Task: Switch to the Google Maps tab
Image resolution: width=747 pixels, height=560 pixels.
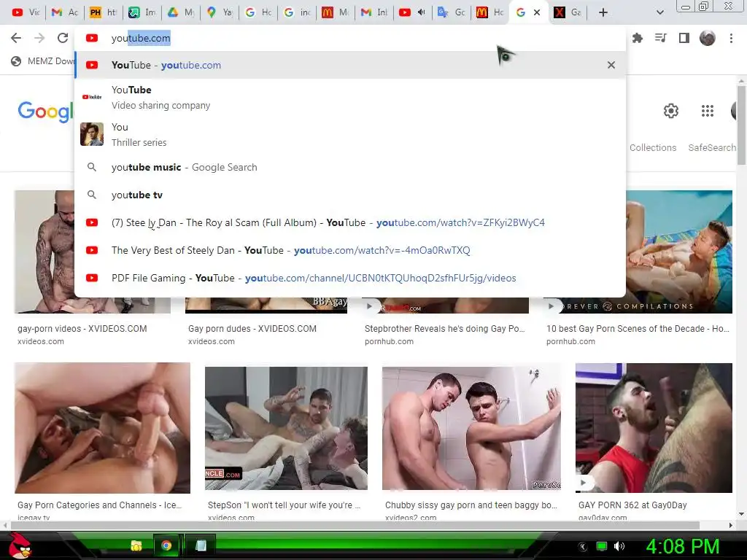Action: tap(220, 12)
